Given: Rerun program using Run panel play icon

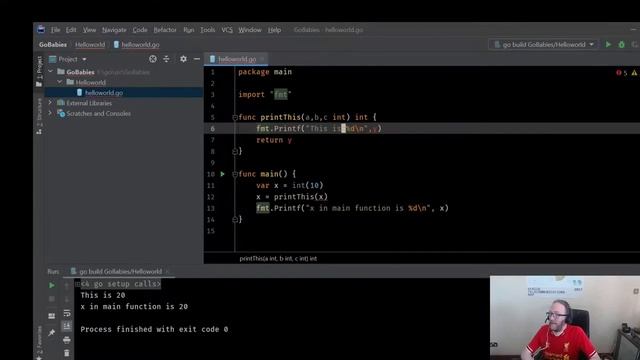Looking at the screenshot, I should coord(51,285).
